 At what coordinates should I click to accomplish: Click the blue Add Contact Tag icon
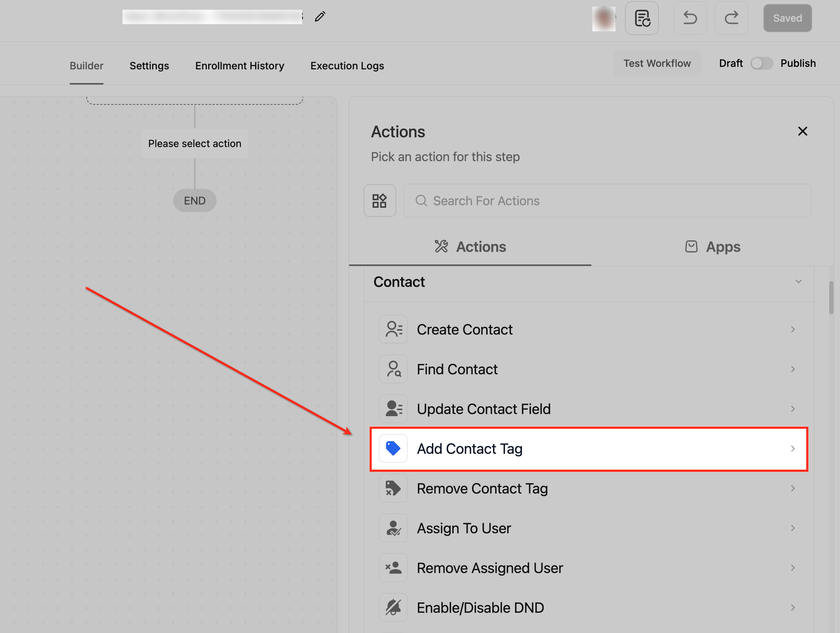[x=393, y=449]
